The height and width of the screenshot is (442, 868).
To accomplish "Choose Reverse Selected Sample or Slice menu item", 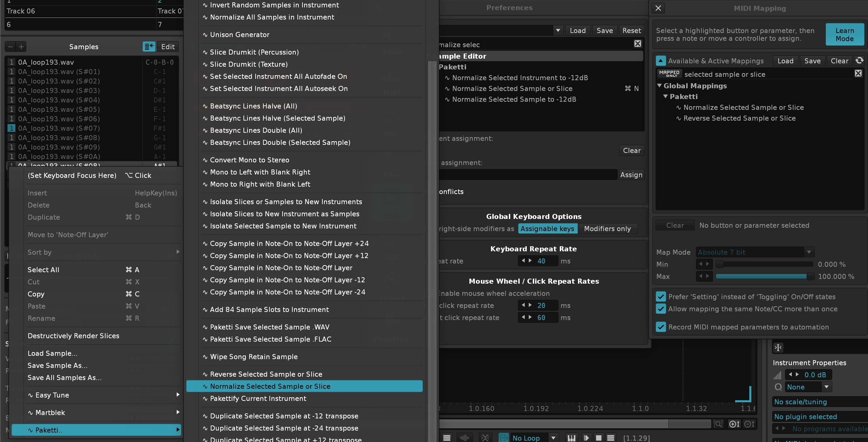I will 266,374.
